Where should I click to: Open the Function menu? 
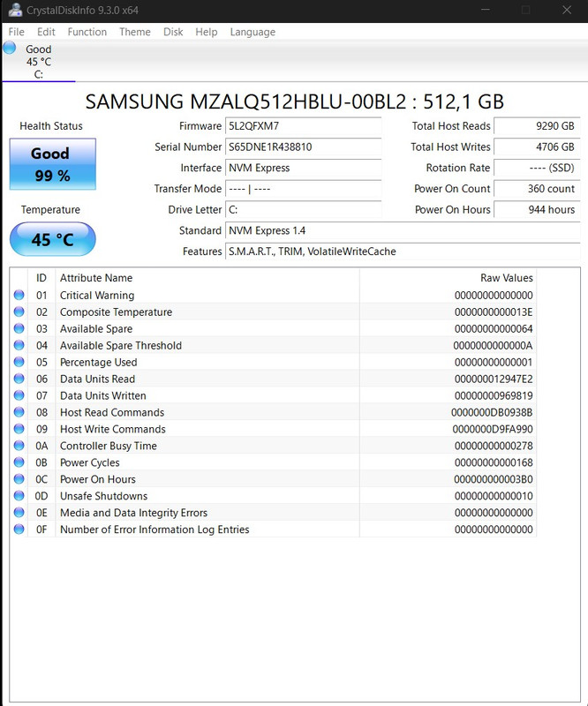87,32
